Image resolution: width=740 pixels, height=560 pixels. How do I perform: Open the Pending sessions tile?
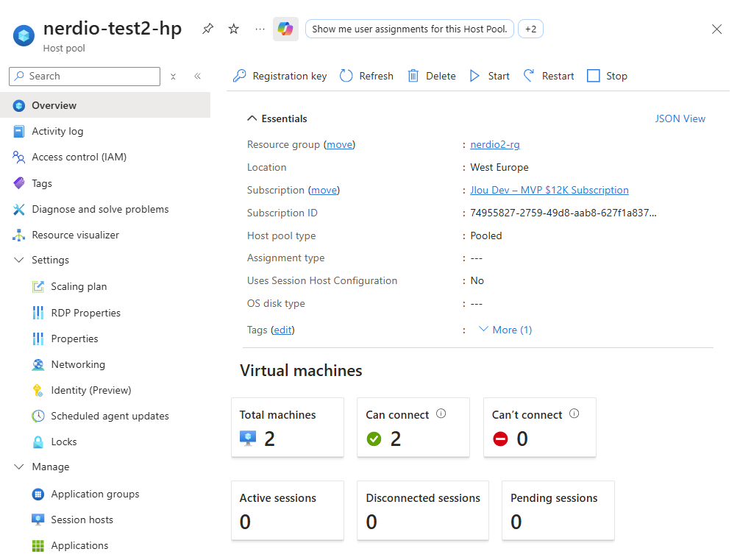[x=558, y=511]
